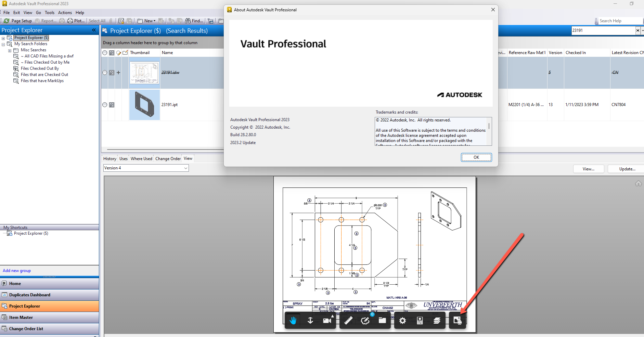
Task: Select the camera icon in the viewer toolbar
Action: pyautogui.click(x=327, y=320)
